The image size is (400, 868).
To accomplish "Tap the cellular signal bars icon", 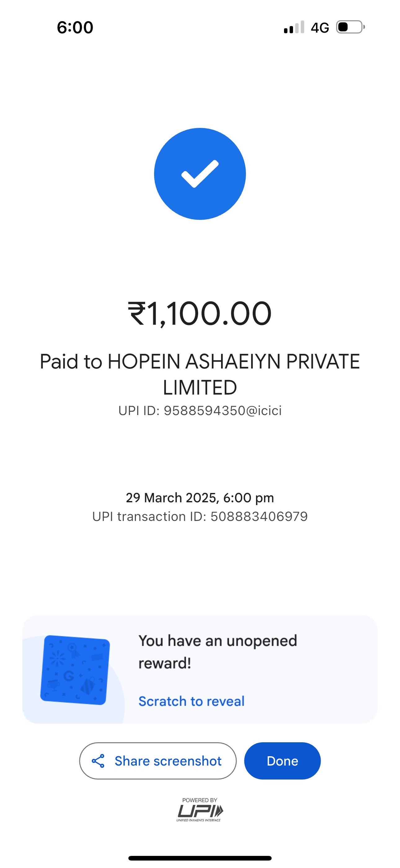I will [x=294, y=27].
